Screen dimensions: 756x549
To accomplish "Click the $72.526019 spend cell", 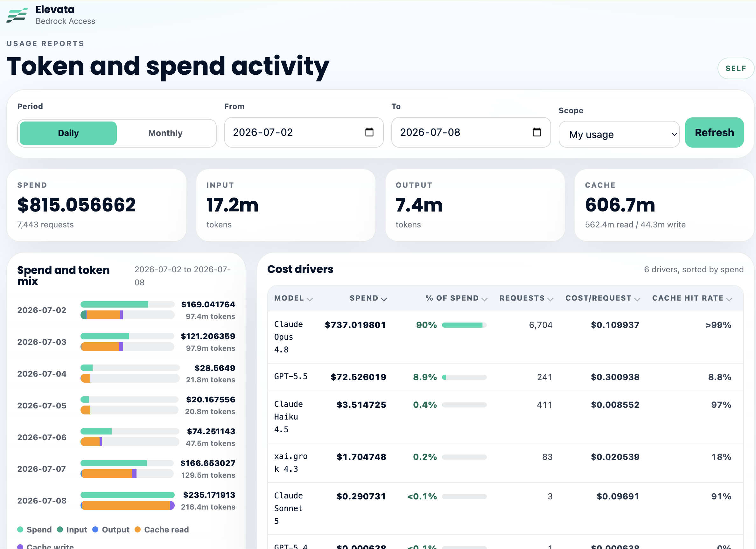I will [358, 377].
